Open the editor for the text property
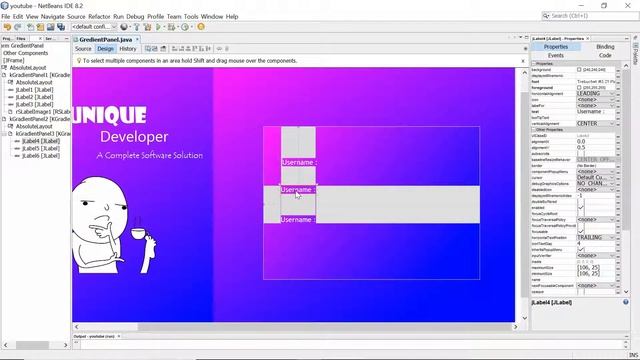The width and height of the screenshot is (640, 360). 618,111
